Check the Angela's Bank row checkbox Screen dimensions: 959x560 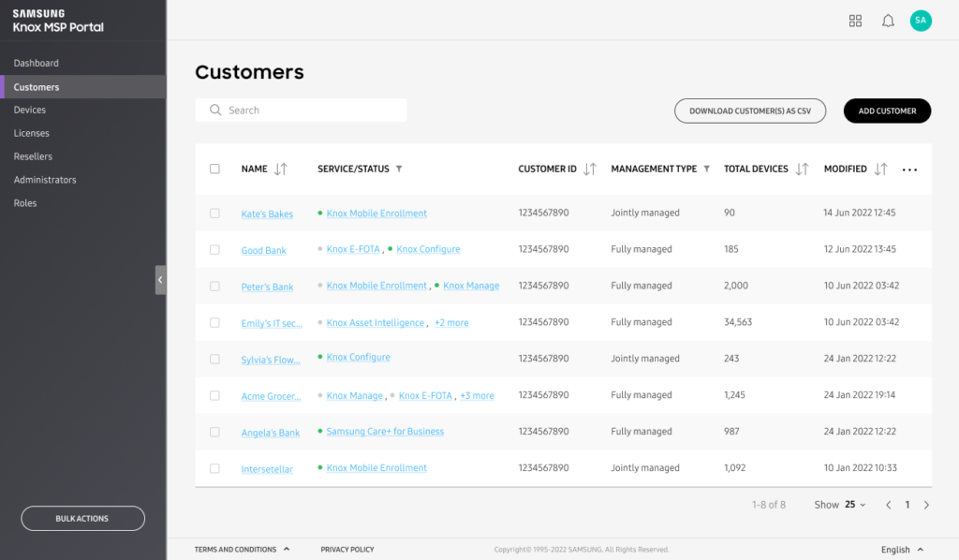[214, 432]
